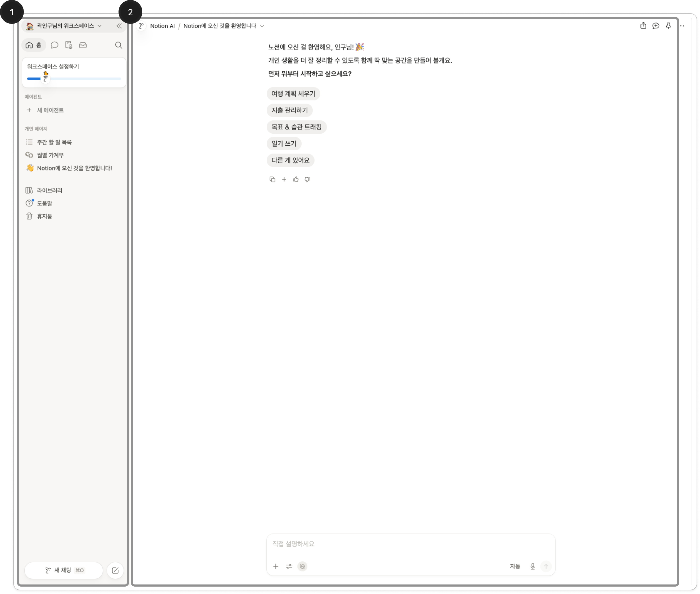
Task: Open the 곽인구님의 워크스페이스 workspace switcher
Action: [x=64, y=26]
